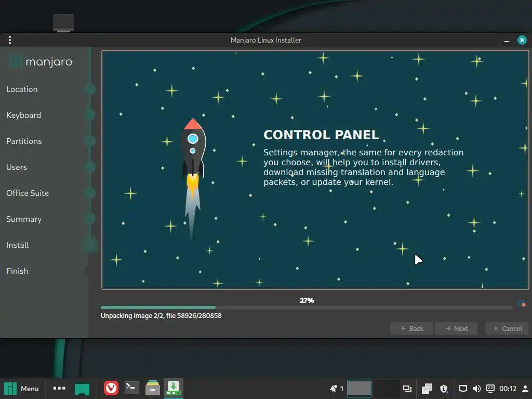This screenshot has width=532, height=399.
Task: Select the Manjaro installer taskbar icon
Action: 174,388
